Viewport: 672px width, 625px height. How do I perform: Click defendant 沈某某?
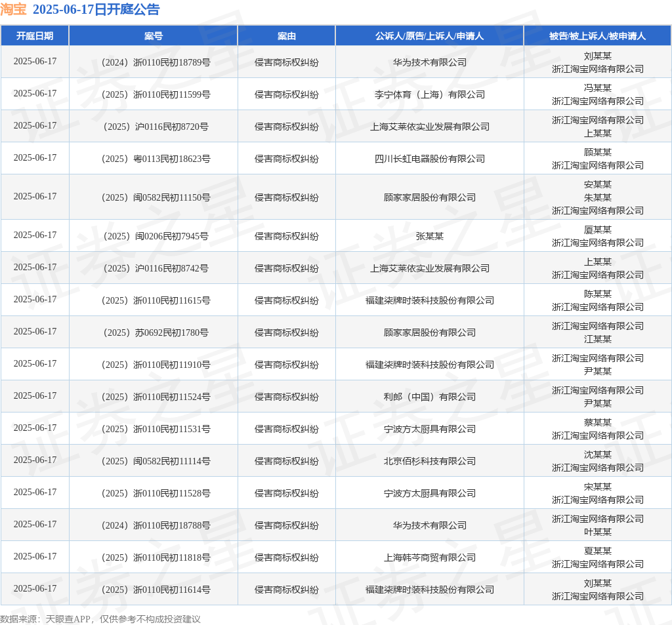[x=597, y=454]
